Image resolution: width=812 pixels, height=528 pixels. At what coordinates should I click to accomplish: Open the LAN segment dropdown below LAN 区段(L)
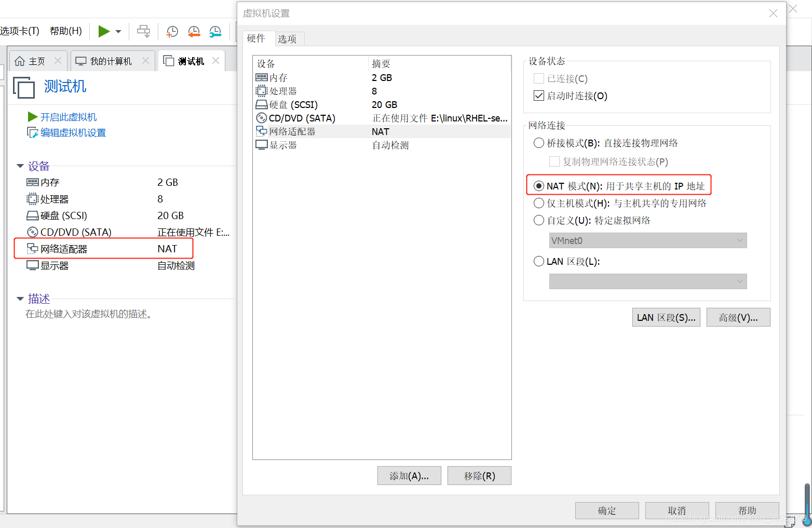648,281
